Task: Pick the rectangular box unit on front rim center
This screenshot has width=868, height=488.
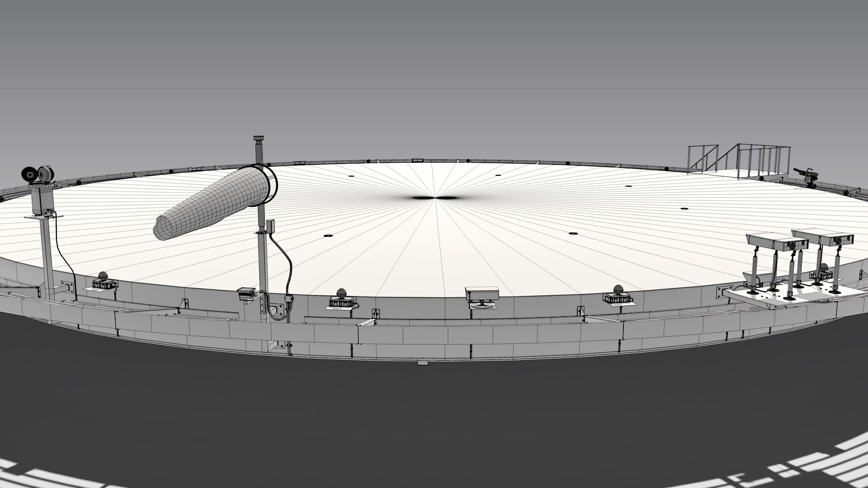Action: click(481, 294)
